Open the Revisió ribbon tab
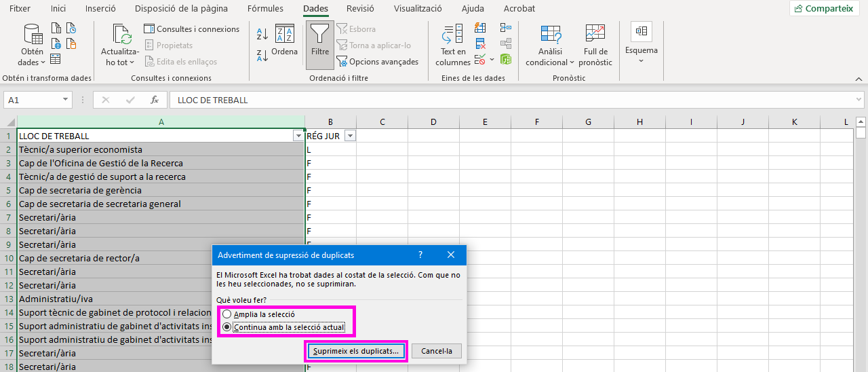The width and height of the screenshot is (868, 372). coord(360,9)
